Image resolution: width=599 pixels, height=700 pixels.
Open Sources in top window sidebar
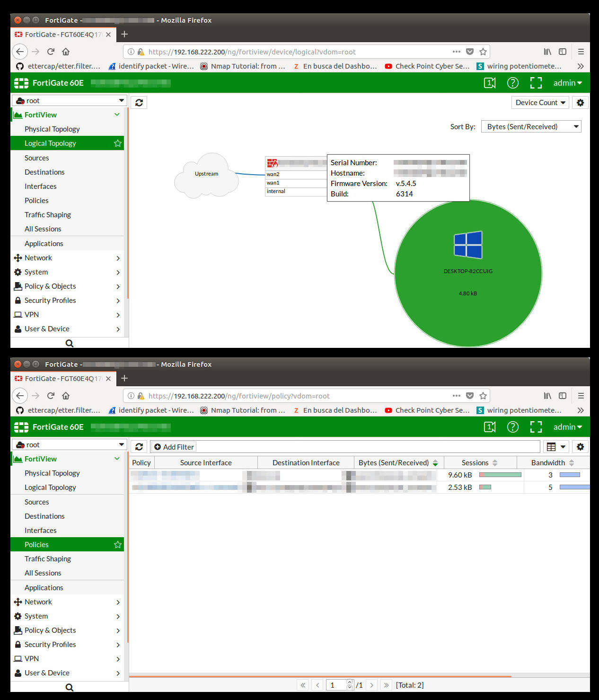pyautogui.click(x=37, y=158)
